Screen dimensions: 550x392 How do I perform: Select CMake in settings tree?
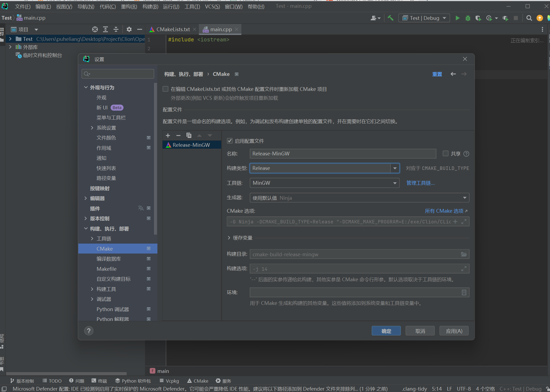118,249
